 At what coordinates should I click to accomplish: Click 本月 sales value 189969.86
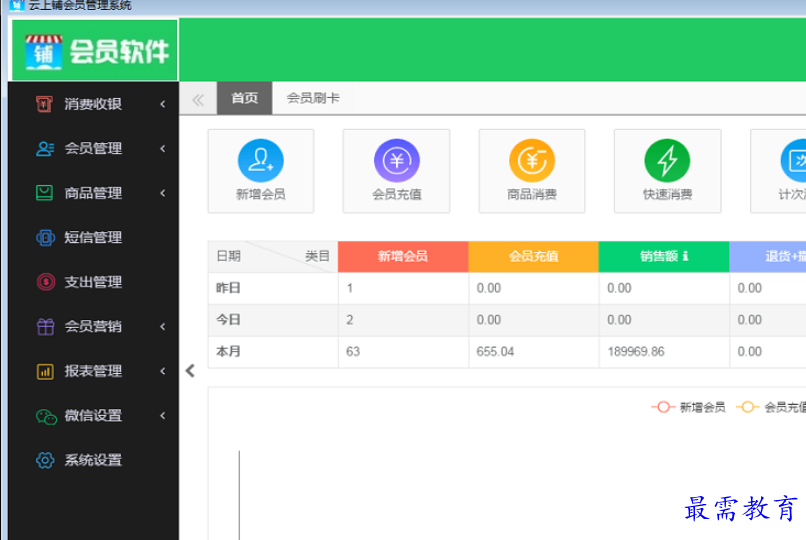click(636, 352)
